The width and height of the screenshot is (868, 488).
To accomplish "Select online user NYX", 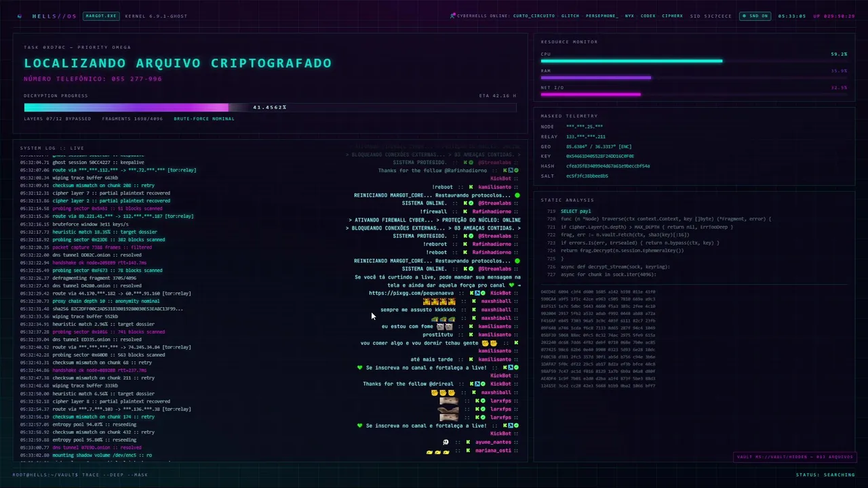I will coord(629,16).
